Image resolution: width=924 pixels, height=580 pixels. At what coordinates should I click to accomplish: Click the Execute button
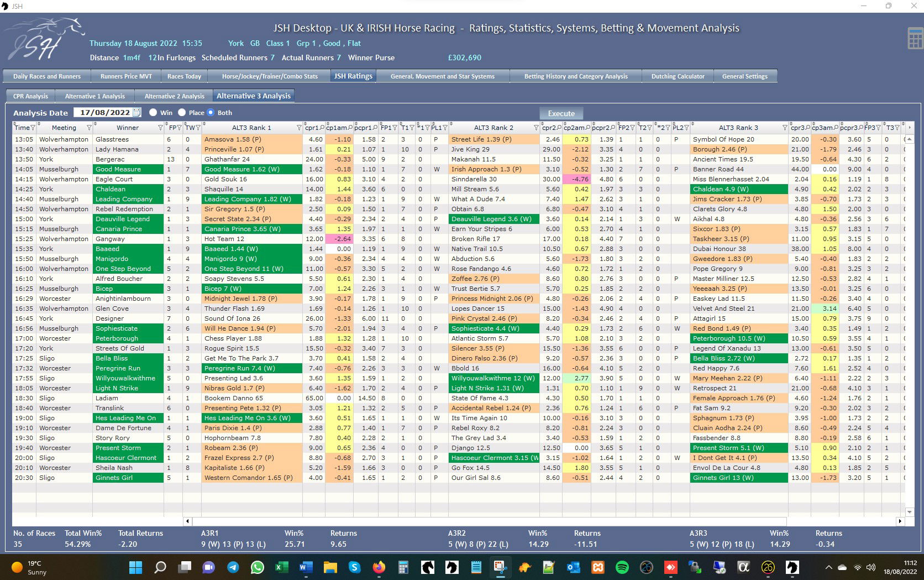tap(561, 113)
